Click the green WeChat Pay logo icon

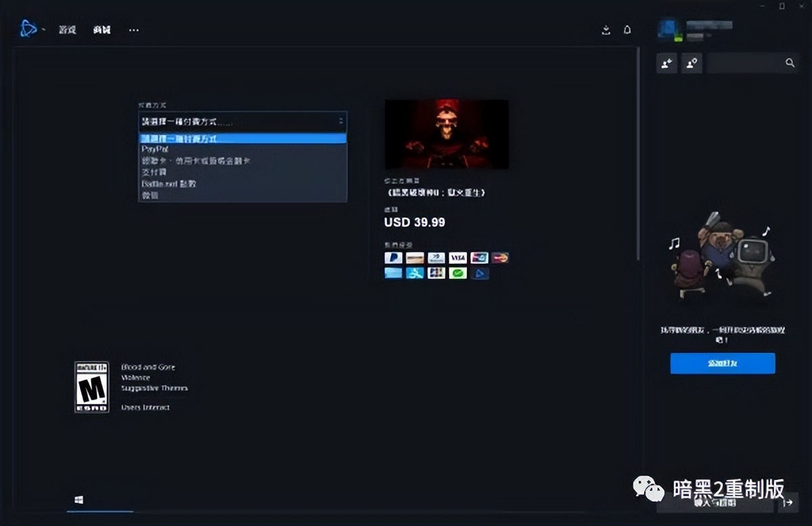click(x=457, y=273)
